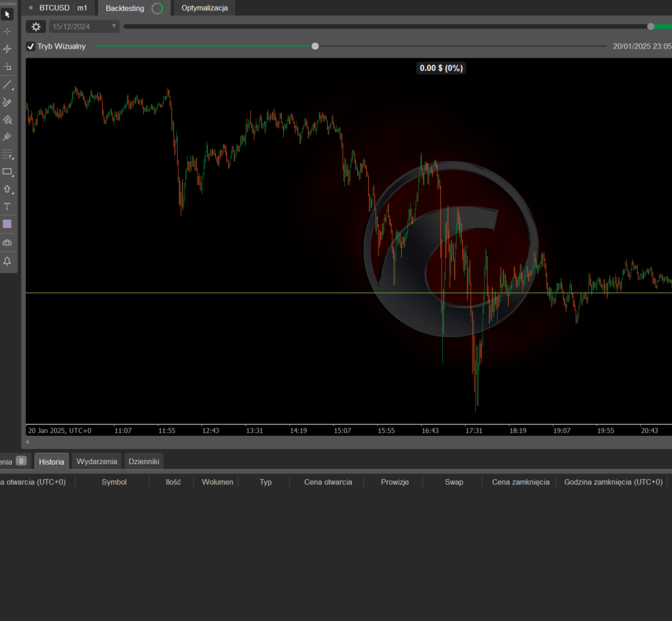Image resolution: width=672 pixels, height=621 pixels.
Task: Select the Historia tab
Action: point(51,462)
